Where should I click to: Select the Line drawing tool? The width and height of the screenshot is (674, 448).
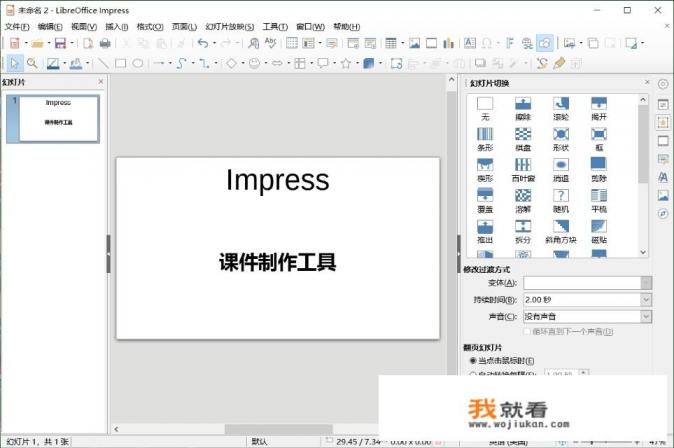[x=103, y=64]
